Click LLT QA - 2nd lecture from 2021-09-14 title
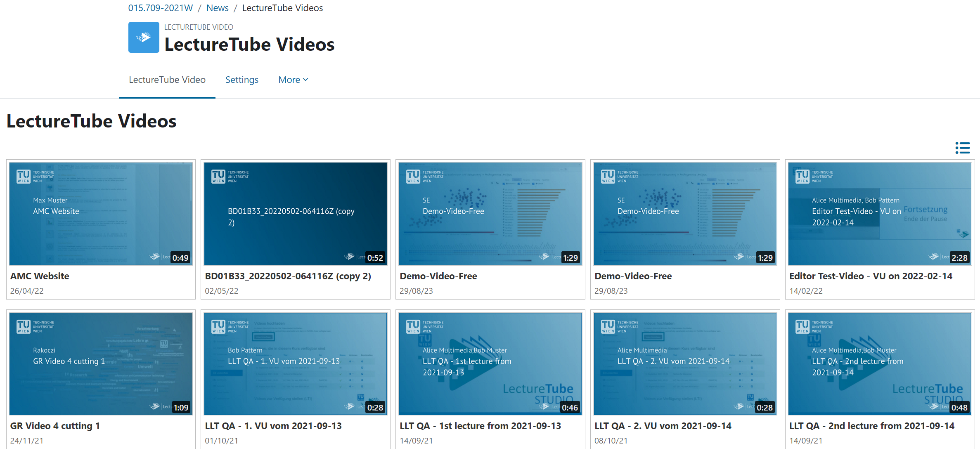The height and width of the screenshot is (453, 980). [872, 426]
